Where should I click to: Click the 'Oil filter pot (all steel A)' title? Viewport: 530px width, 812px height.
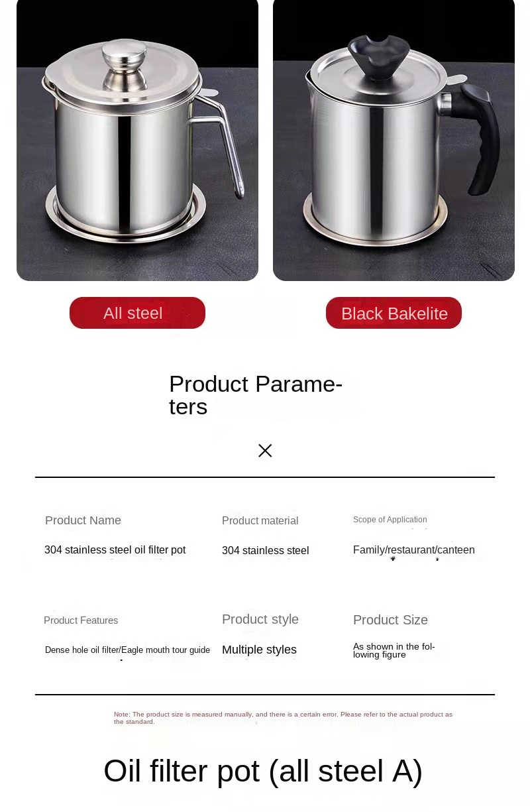pyautogui.click(x=263, y=771)
